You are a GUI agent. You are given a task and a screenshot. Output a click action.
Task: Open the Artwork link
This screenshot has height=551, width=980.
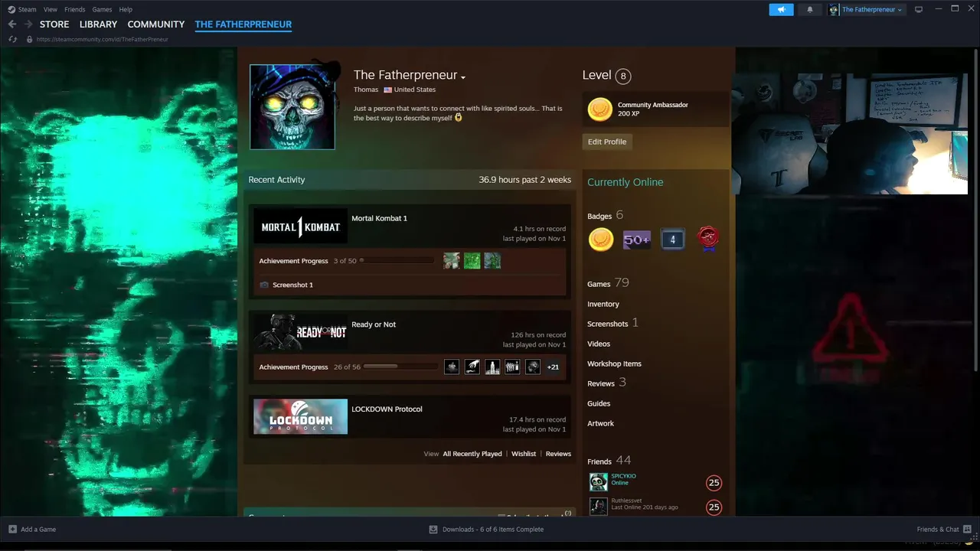[x=600, y=423]
